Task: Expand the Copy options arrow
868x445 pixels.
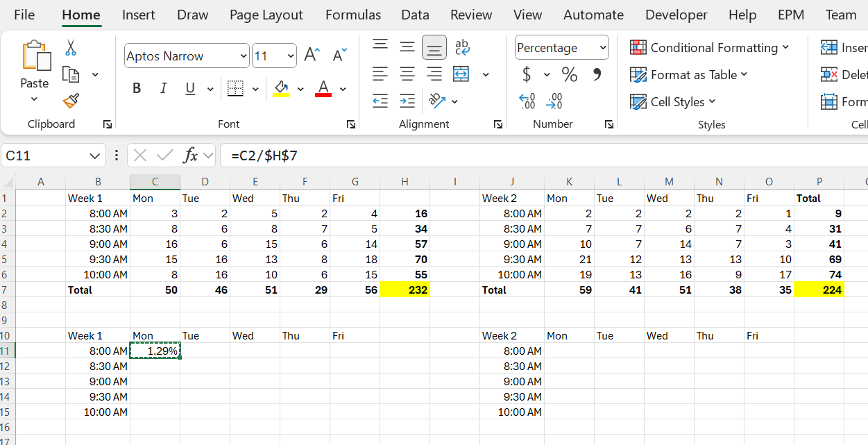Action: pyautogui.click(x=95, y=74)
